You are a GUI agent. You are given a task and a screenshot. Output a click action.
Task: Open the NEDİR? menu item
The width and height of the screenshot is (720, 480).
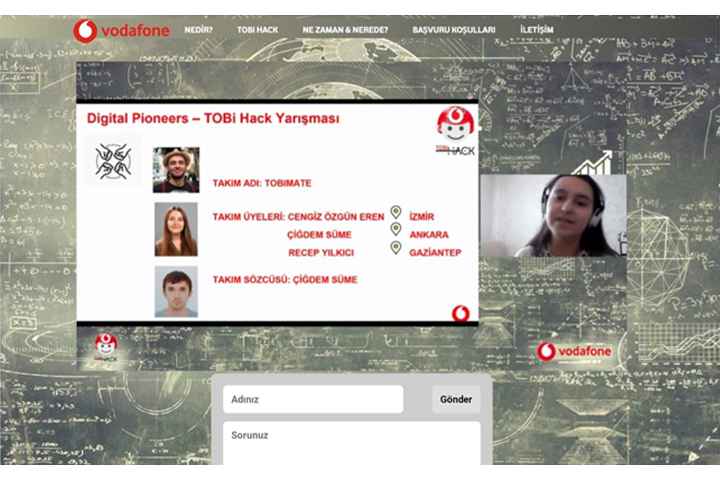coord(198,30)
